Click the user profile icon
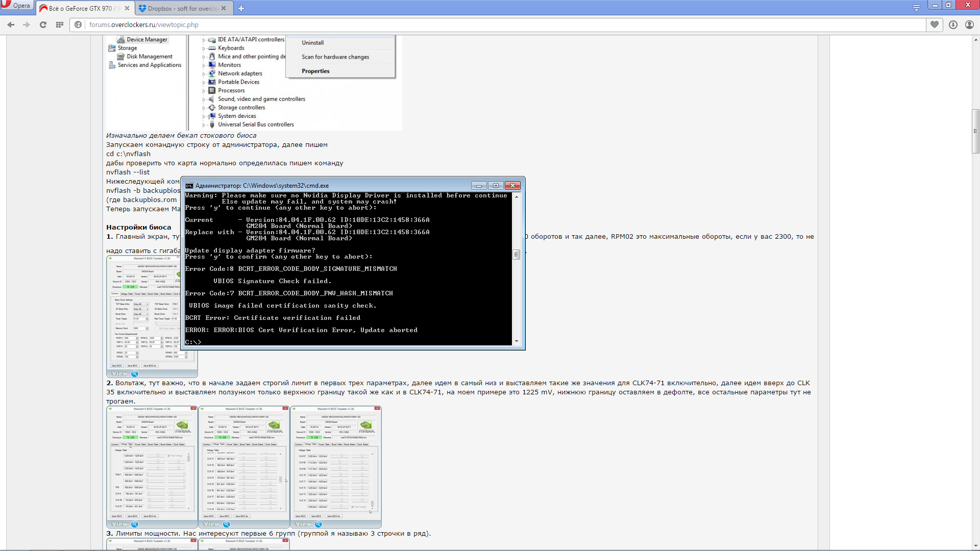 point(969,24)
